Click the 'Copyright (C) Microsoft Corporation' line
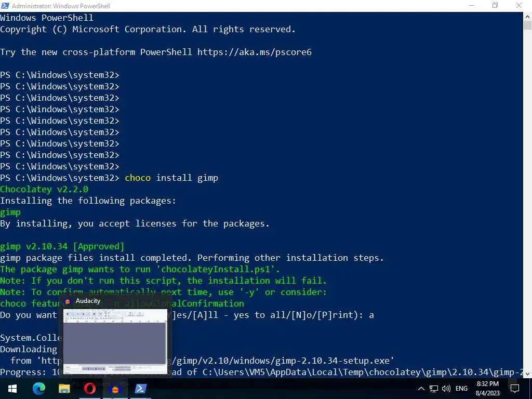Screen dimensions: 532x399 tap(148, 30)
